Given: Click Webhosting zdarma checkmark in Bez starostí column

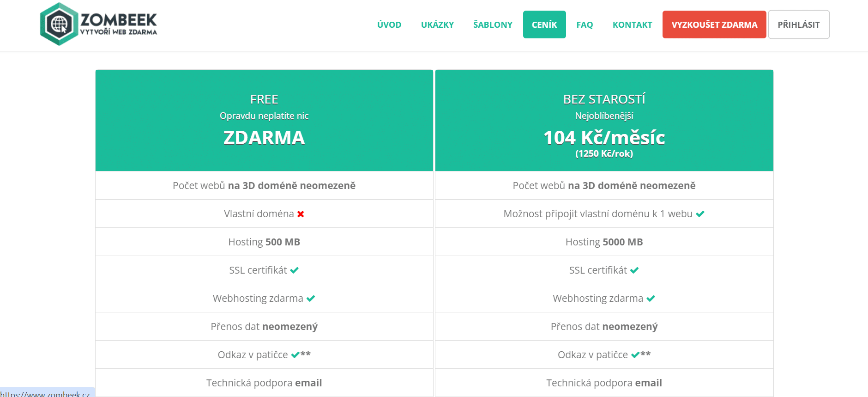Looking at the screenshot, I should [x=651, y=299].
